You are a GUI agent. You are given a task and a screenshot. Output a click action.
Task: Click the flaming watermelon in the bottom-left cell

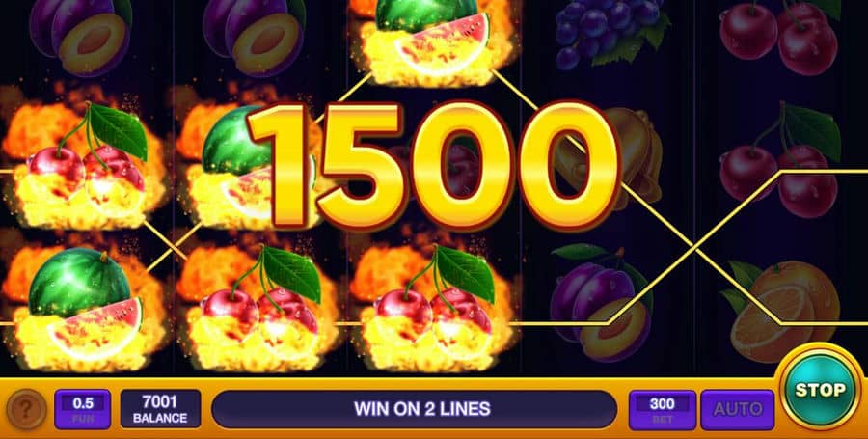click(85, 308)
